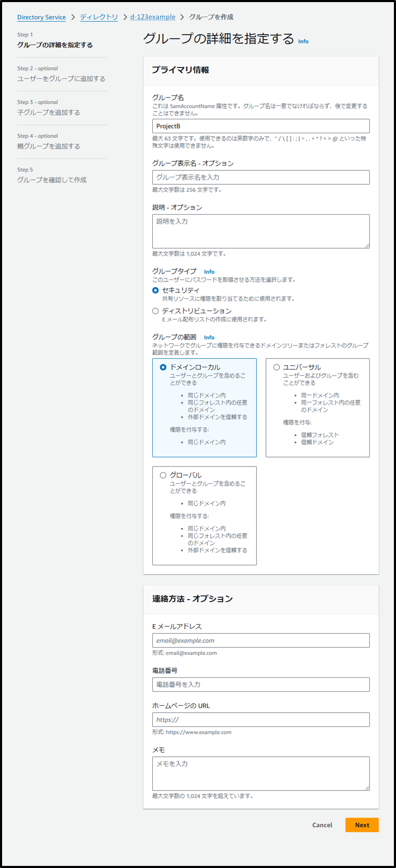Open d-123example breadcrumb link
The image size is (396, 868).
click(153, 17)
